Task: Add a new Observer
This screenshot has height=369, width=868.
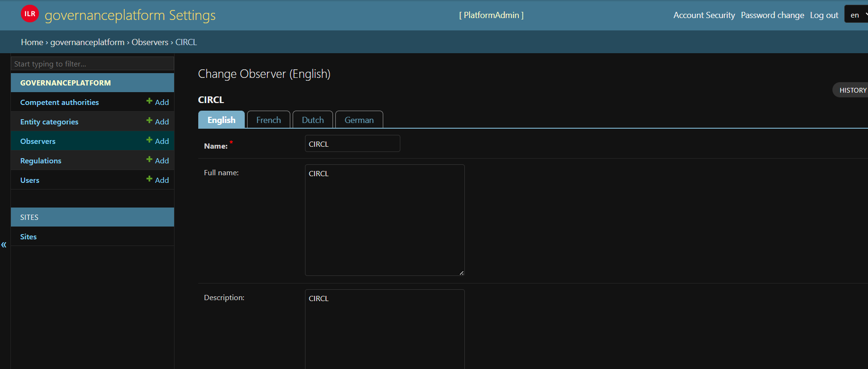Action: tap(157, 141)
